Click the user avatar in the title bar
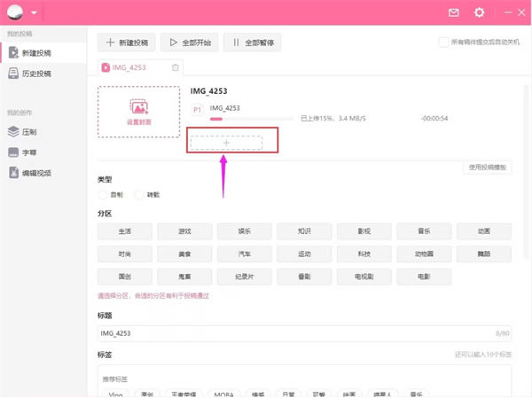The height and width of the screenshot is (398, 532). pyautogui.click(x=15, y=12)
